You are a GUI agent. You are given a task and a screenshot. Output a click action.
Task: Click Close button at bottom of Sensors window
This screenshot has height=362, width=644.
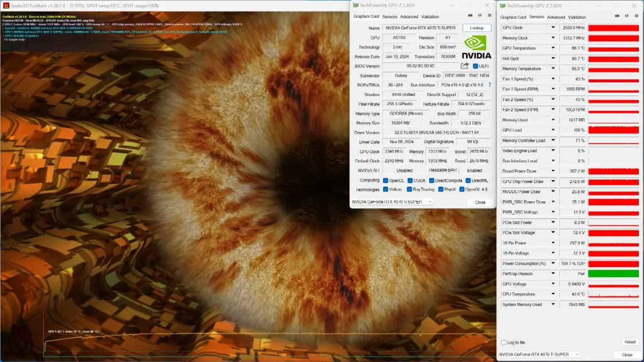[x=627, y=355]
